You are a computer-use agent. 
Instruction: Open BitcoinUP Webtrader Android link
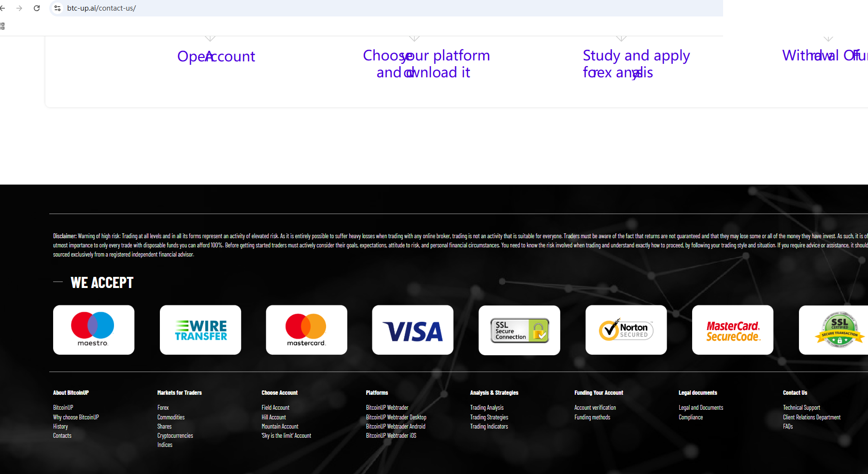(396, 427)
